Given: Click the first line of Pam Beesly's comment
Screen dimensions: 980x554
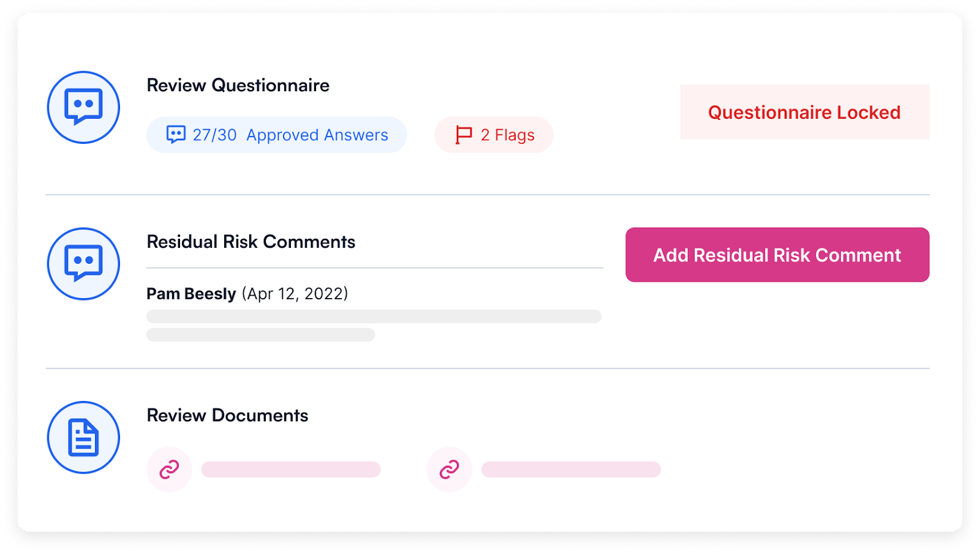Looking at the screenshot, I should click(x=374, y=316).
